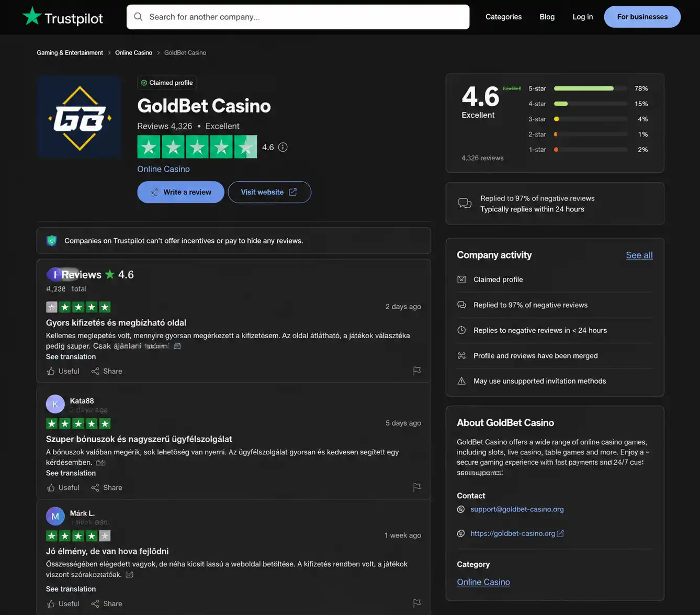Screen dimensions: 700x615
Task: Click the speech bubbles icon in reply stats
Action: click(465, 203)
